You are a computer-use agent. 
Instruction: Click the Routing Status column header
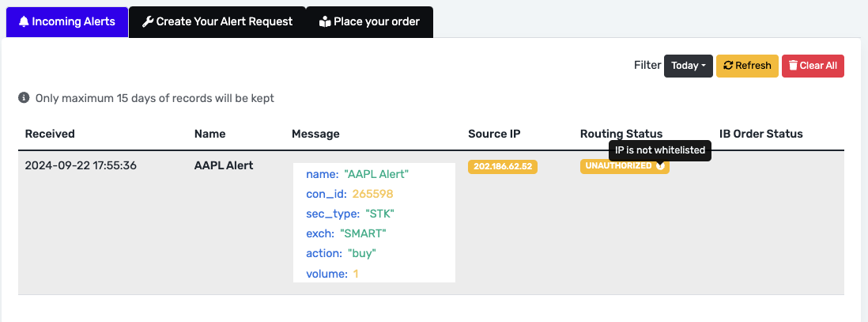coord(621,134)
